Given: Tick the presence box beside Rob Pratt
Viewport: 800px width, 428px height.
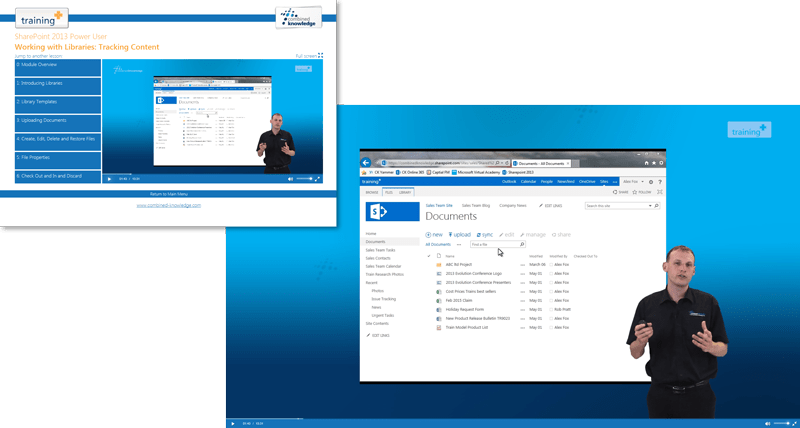Looking at the screenshot, I should [551, 310].
